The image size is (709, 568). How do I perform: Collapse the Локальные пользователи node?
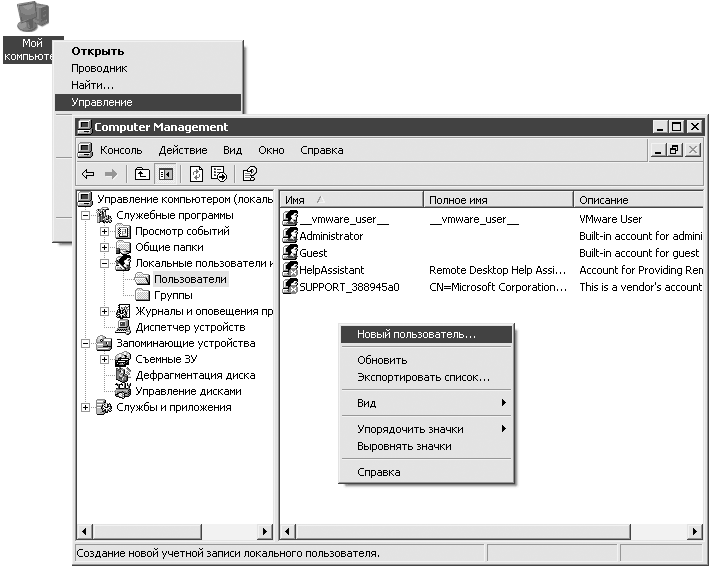(104, 263)
